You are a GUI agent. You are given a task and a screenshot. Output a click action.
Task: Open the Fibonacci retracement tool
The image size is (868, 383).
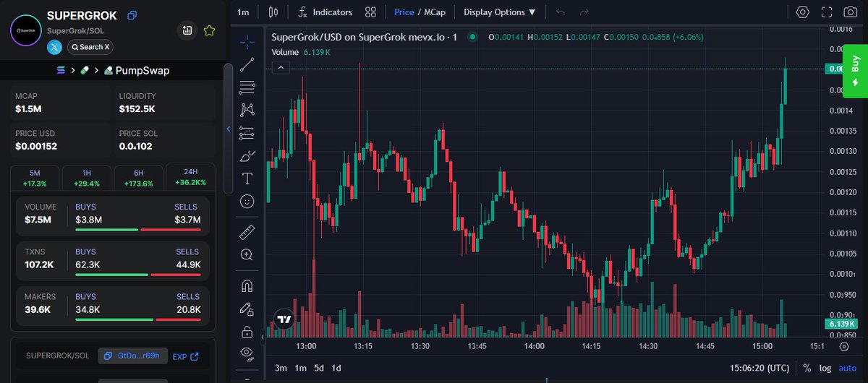(x=247, y=87)
